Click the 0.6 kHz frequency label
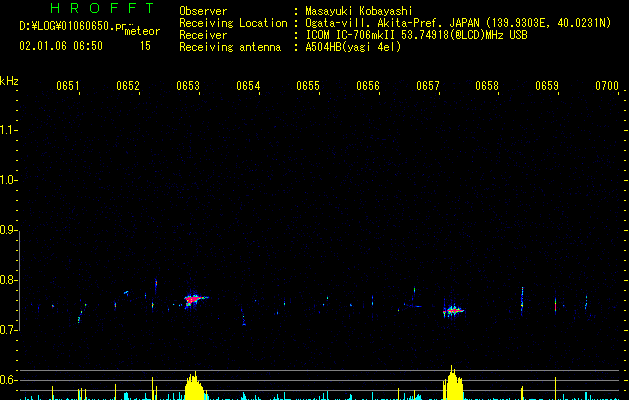The width and height of the screenshot is (629, 400). tap(8, 380)
